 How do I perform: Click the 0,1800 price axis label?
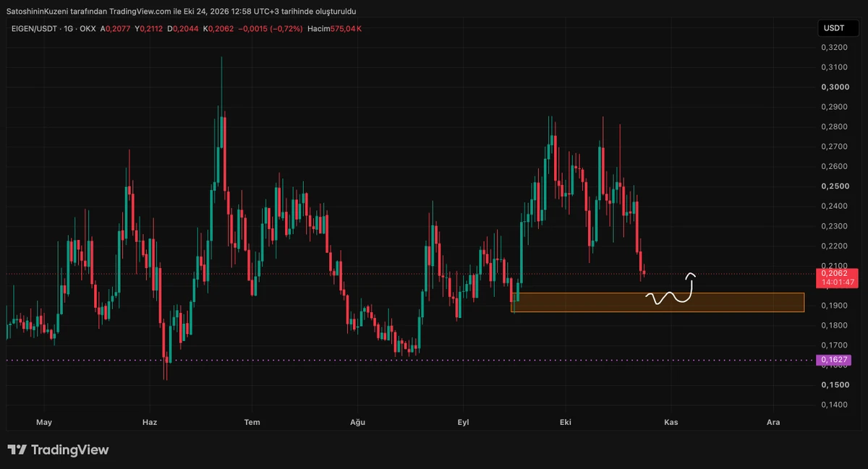pos(834,325)
